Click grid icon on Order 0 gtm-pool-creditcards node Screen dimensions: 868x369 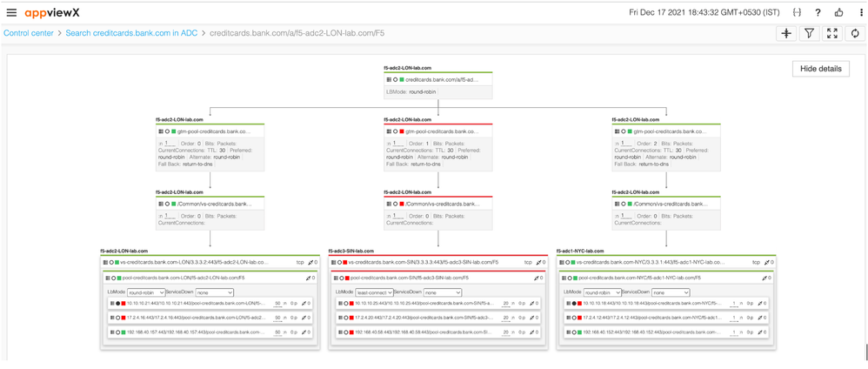click(161, 132)
